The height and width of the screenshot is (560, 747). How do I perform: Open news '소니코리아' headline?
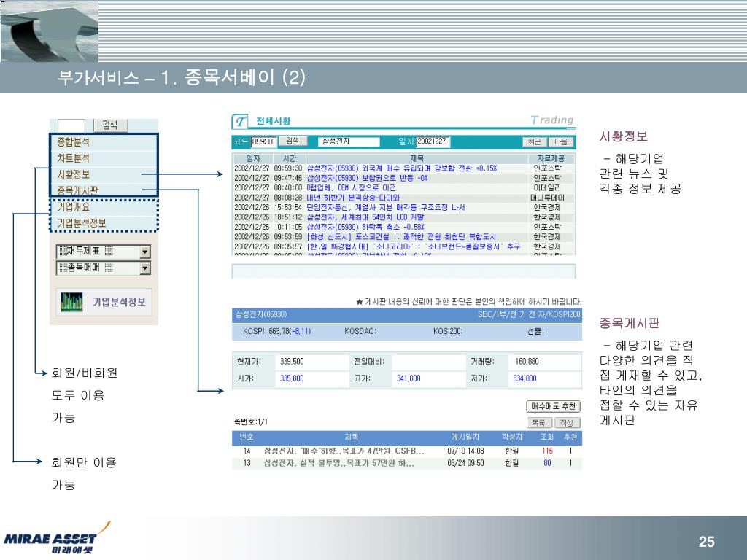tap(414, 246)
